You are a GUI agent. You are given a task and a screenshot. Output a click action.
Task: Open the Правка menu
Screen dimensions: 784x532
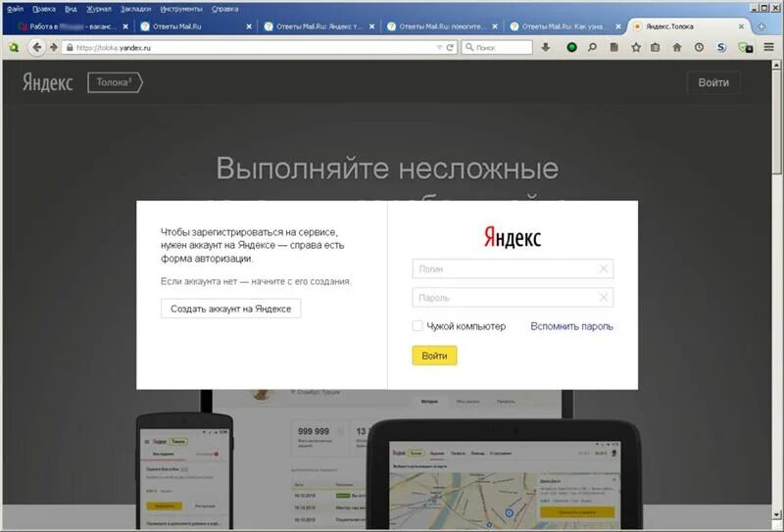[44, 9]
